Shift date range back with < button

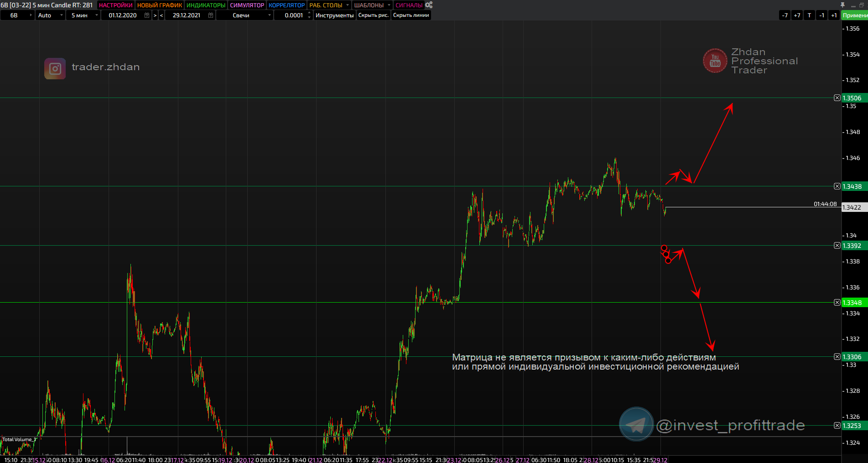161,15
